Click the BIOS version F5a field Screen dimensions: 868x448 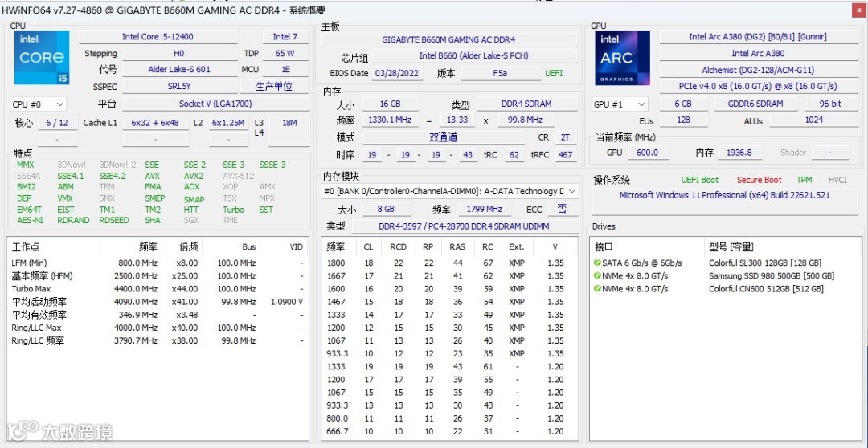pos(500,73)
